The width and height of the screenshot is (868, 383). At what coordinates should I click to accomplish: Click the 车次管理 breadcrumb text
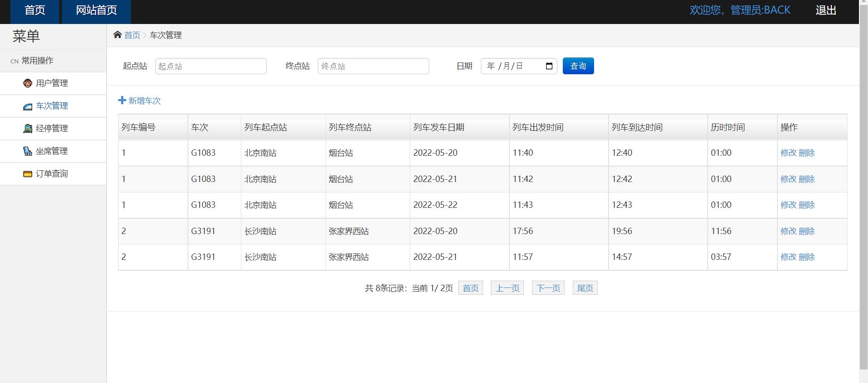(166, 35)
